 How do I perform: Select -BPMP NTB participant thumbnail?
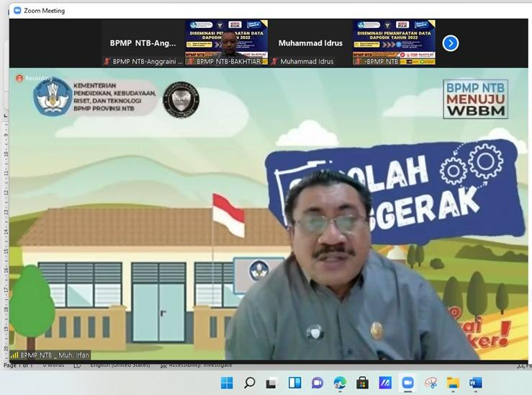(x=394, y=43)
